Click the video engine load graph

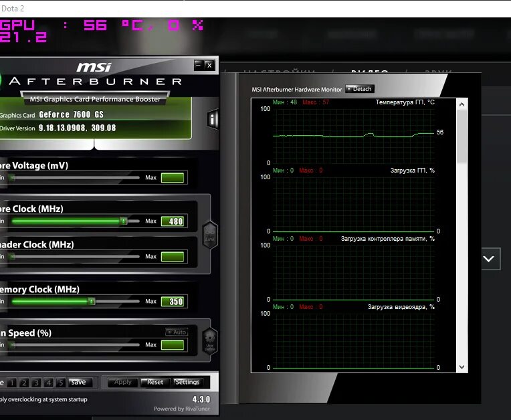(x=354, y=340)
